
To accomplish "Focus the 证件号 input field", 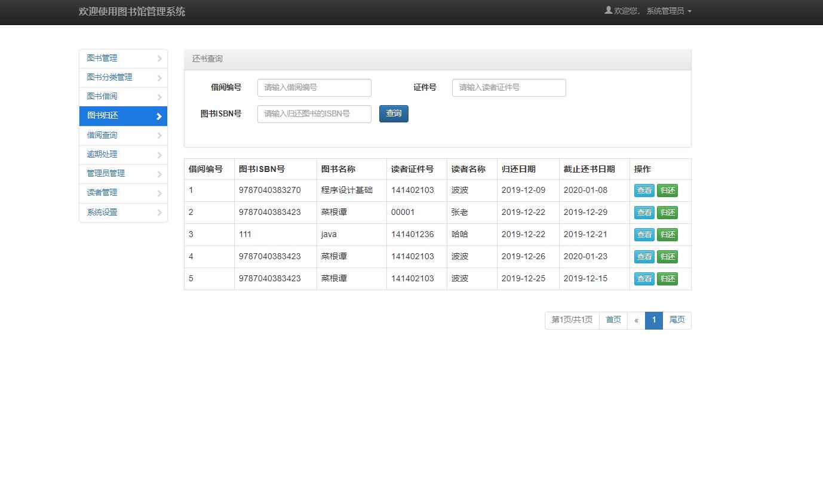I will click(x=509, y=88).
